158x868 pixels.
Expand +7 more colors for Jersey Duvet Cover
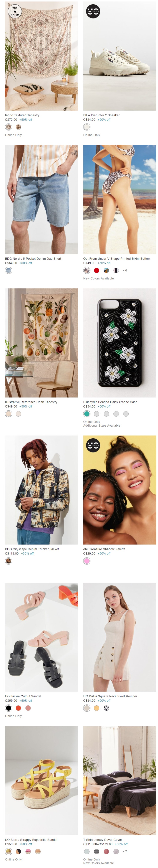pos(125,851)
